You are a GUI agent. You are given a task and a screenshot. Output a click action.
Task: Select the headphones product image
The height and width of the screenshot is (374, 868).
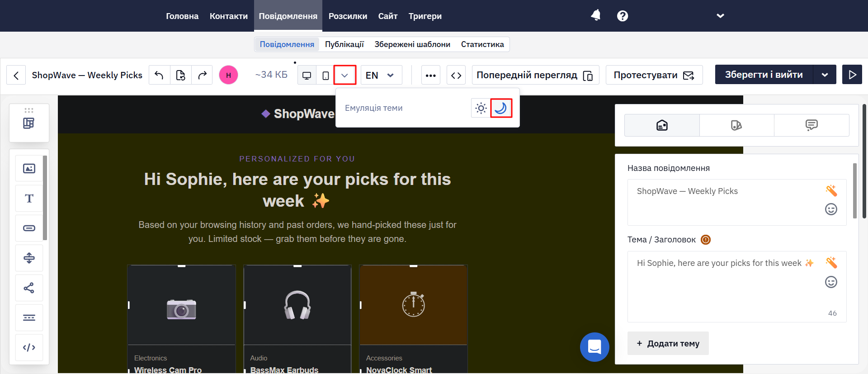point(297,305)
